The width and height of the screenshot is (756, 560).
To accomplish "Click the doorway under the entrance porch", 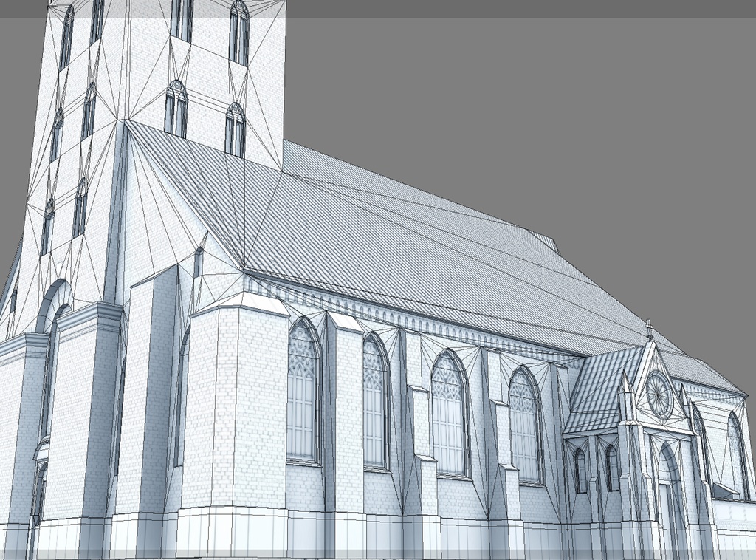I will [666, 488].
